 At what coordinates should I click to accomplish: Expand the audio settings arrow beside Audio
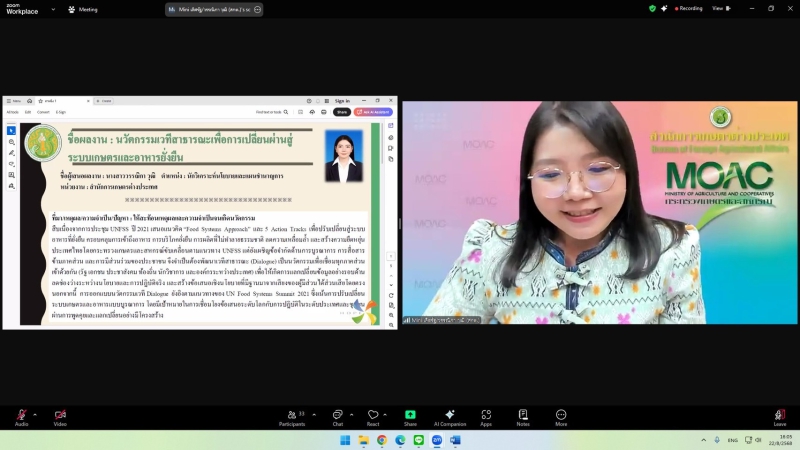35,413
